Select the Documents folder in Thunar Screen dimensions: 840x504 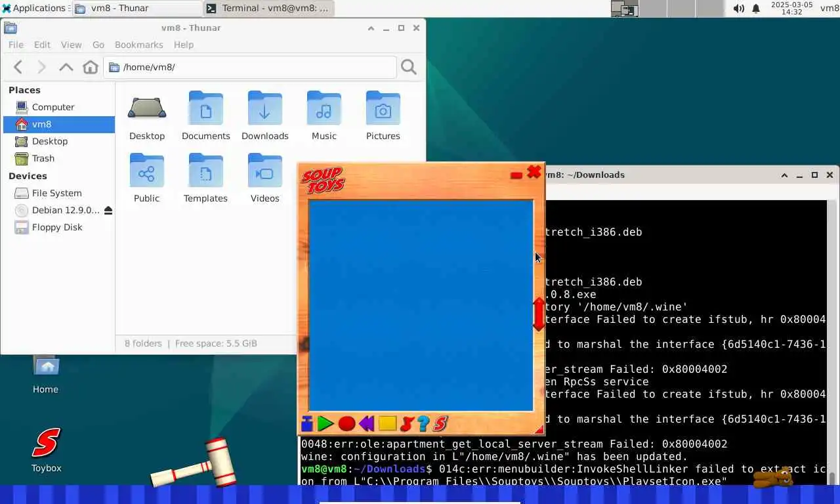click(206, 117)
